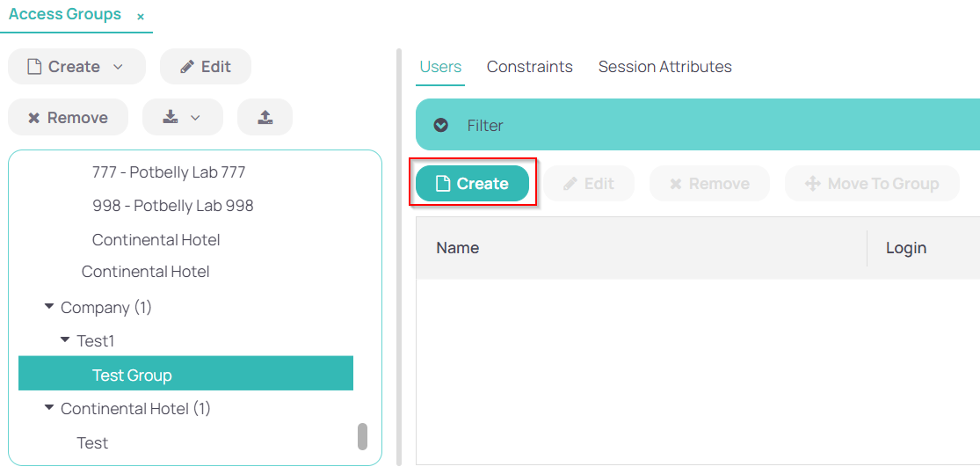Collapse the Company (1) node arrow
980x474 pixels.
(49, 307)
